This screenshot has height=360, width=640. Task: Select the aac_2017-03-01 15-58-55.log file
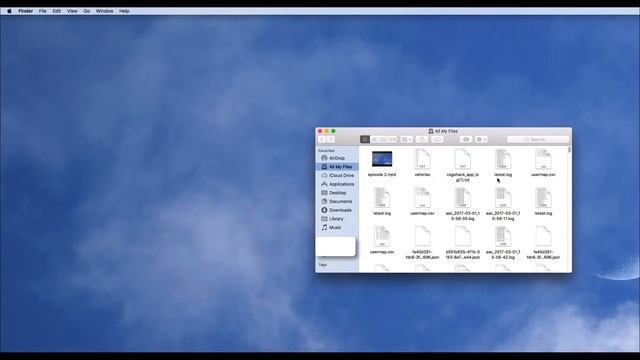(462, 204)
